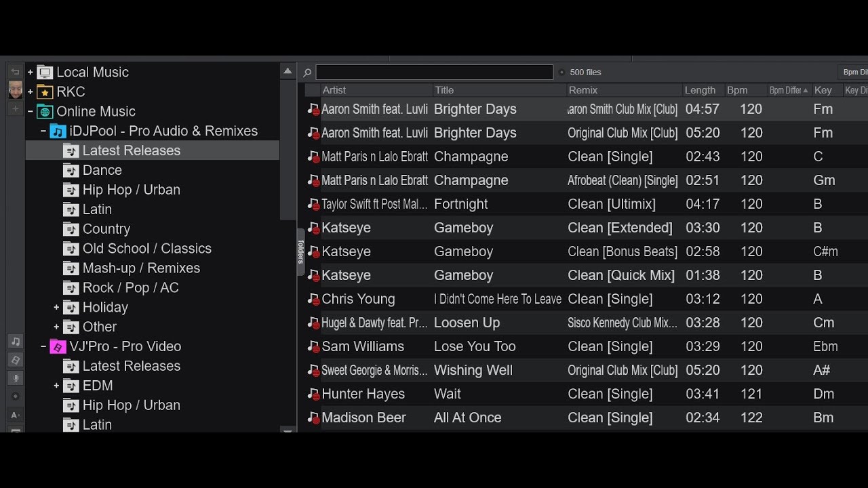
Task: Sort by the Length column header
Action: pyautogui.click(x=703, y=90)
